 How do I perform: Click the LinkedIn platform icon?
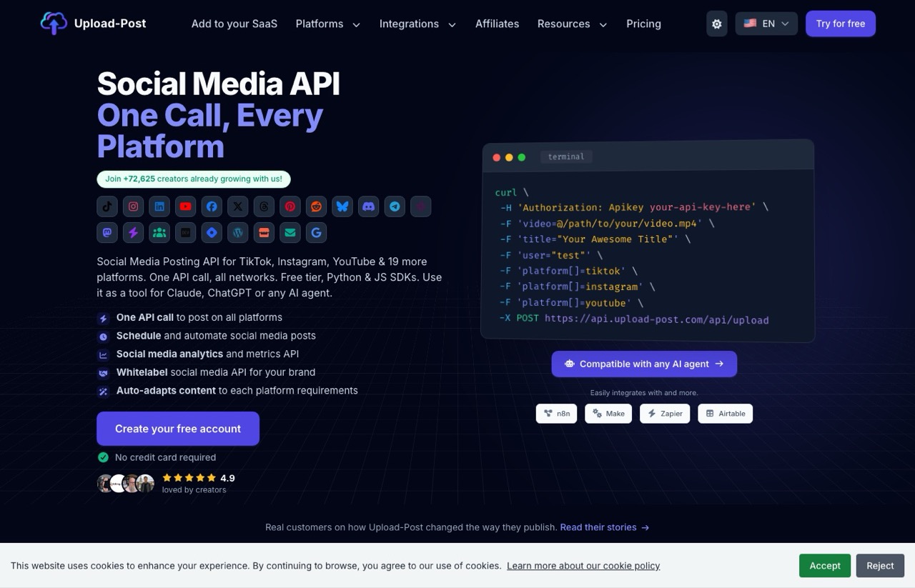click(x=159, y=206)
